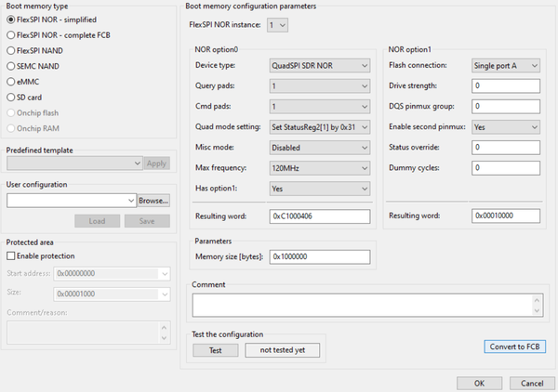The height and width of the screenshot is (392, 558).
Task: Enable protection checkbox in Protected area
Action: pos(11,255)
